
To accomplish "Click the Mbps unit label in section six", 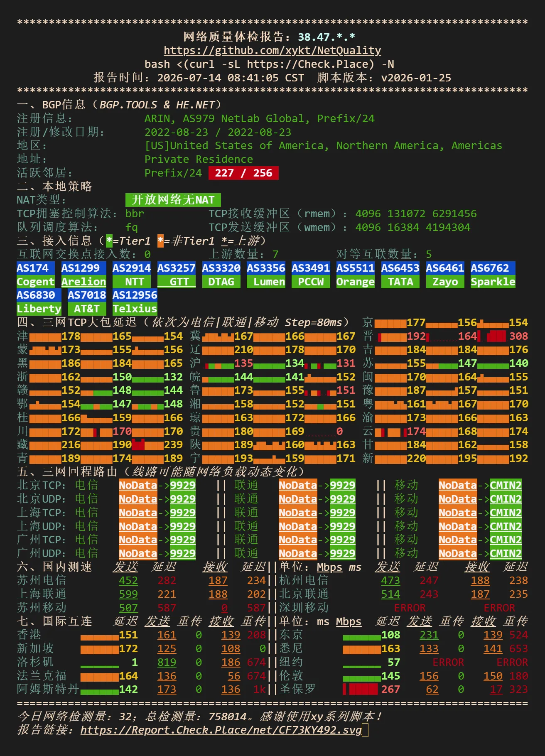I will click(x=330, y=567).
